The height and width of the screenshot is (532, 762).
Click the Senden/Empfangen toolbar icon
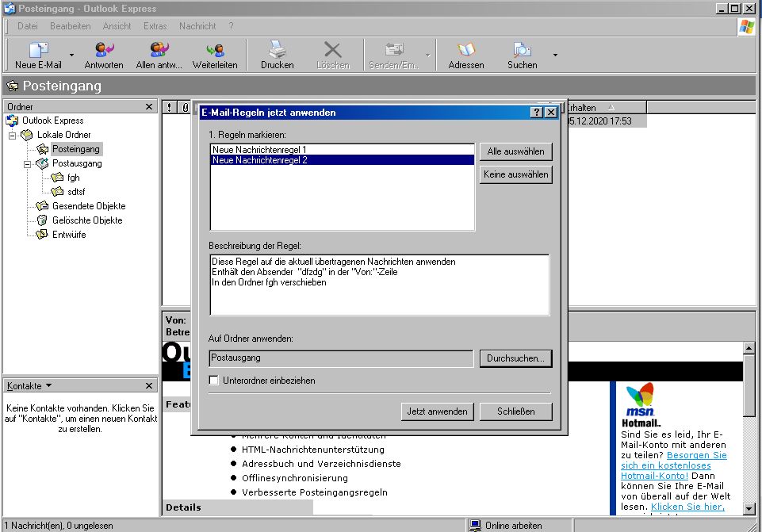coord(393,50)
